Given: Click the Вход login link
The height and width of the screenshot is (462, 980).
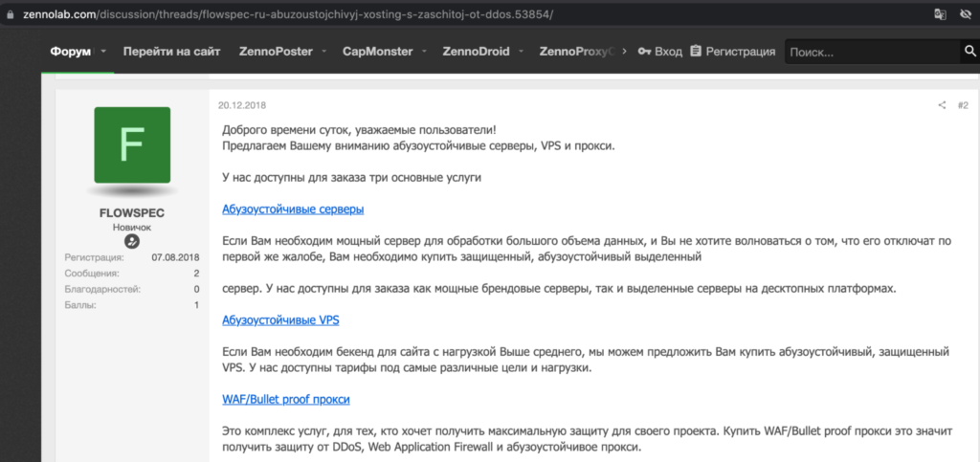Looking at the screenshot, I should [x=668, y=52].
